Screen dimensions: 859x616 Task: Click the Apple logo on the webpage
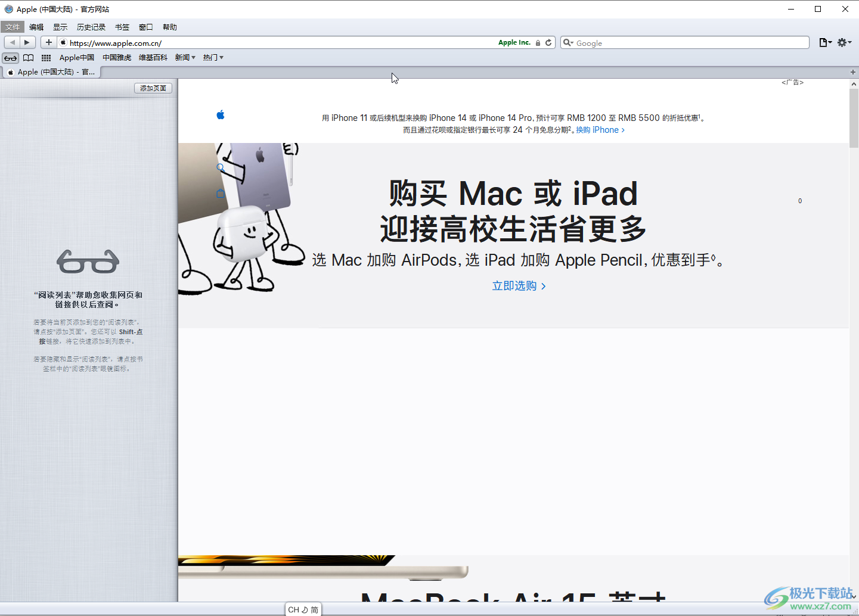click(x=221, y=115)
